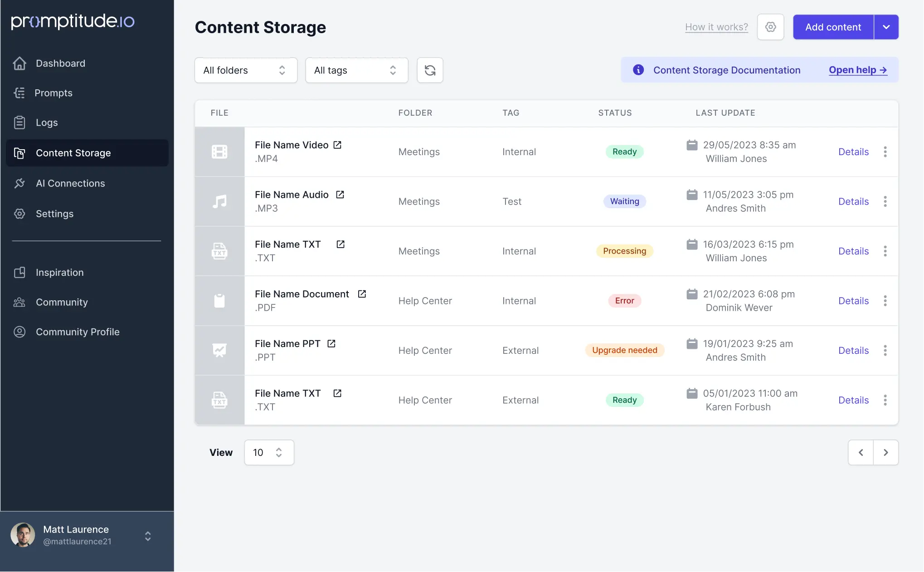This screenshot has height=572, width=924.
Task: Click the Open help link
Action: coord(857,70)
